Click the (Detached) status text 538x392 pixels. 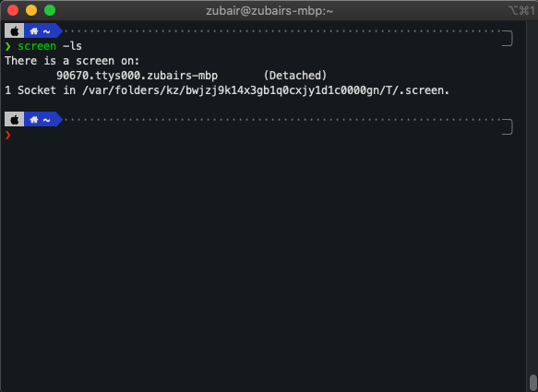295,76
